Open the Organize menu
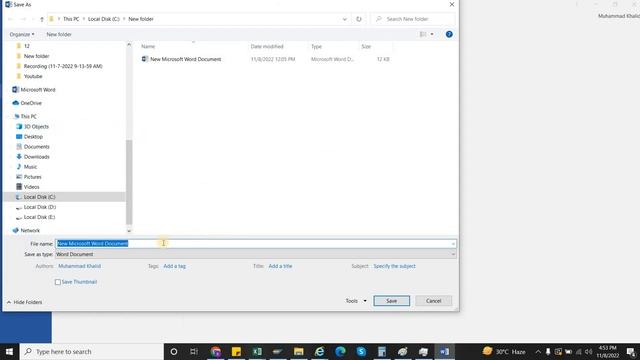 [x=22, y=34]
